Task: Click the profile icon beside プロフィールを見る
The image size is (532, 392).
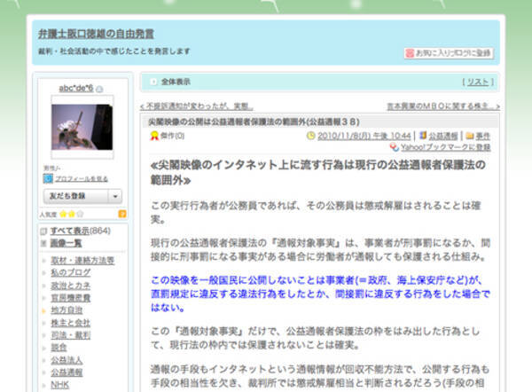Action: coord(48,178)
